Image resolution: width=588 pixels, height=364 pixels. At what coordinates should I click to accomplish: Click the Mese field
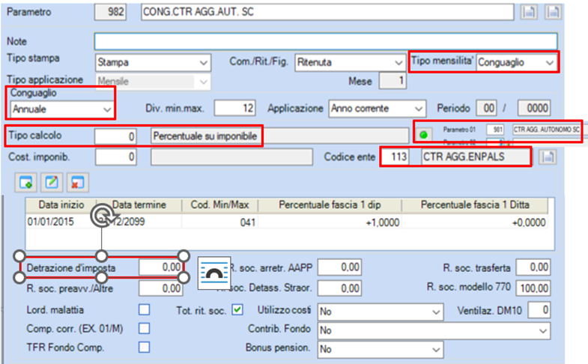tap(392, 81)
